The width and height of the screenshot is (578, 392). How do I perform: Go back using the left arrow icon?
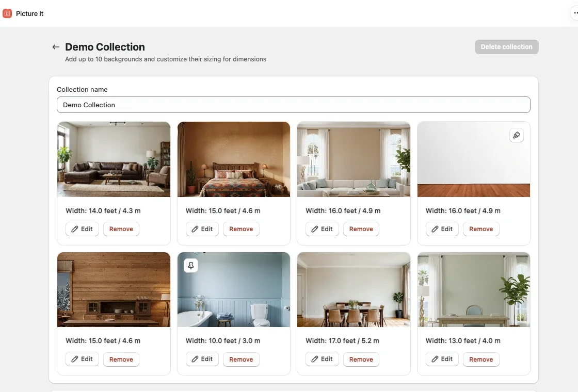(x=56, y=47)
